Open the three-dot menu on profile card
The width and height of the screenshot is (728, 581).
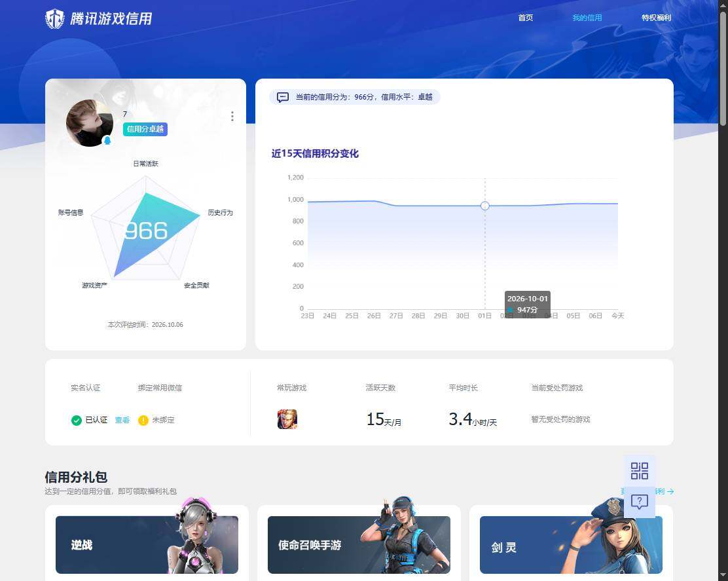click(232, 116)
